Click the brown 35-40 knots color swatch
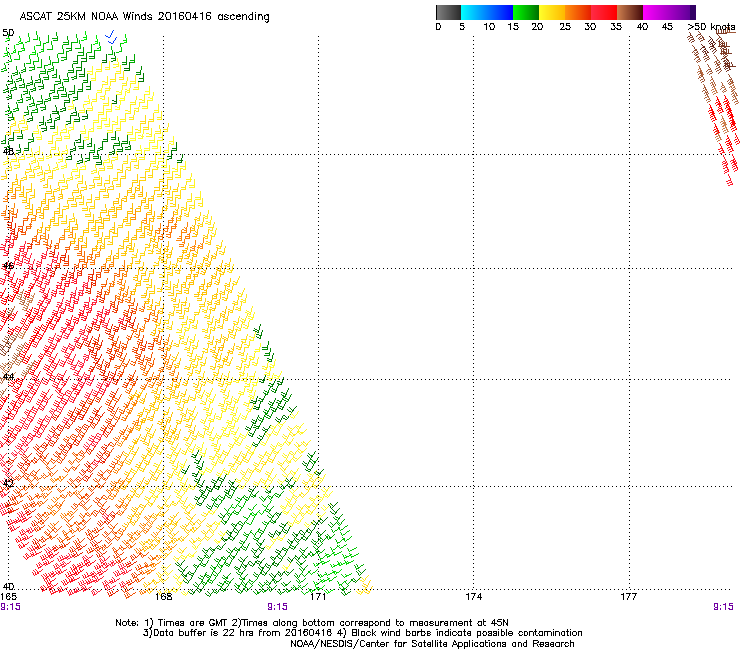This screenshot has height=650, width=740. 630,12
